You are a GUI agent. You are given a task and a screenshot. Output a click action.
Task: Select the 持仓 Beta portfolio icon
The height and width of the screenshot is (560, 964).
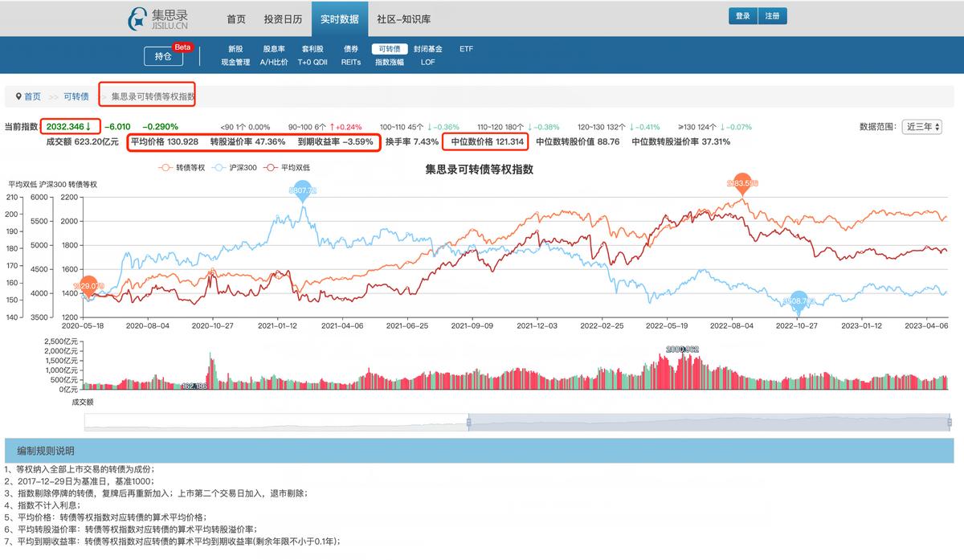click(x=163, y=55)
